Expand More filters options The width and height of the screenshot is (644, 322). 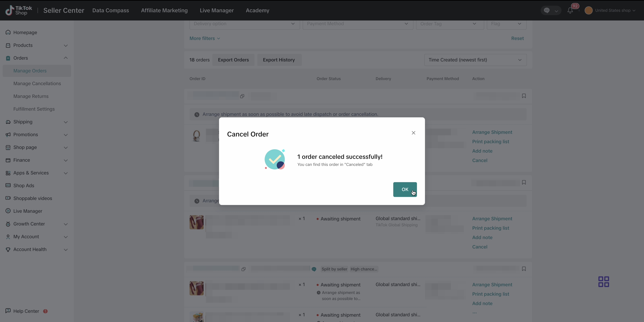point(204,39)
